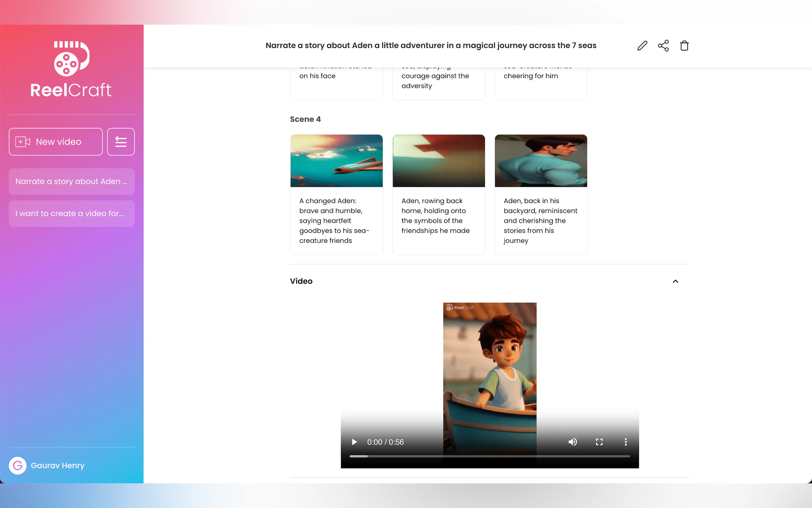Mute the video using speaker icon

click(x=573, y=442)
